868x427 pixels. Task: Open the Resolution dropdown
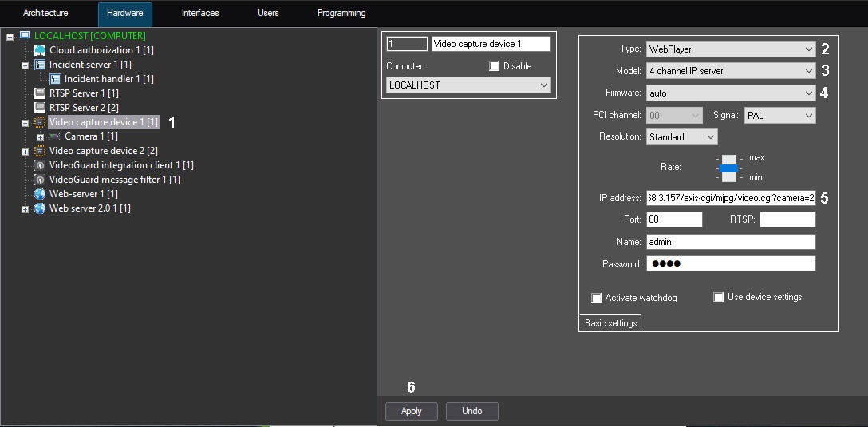click(x=681, y=136)
